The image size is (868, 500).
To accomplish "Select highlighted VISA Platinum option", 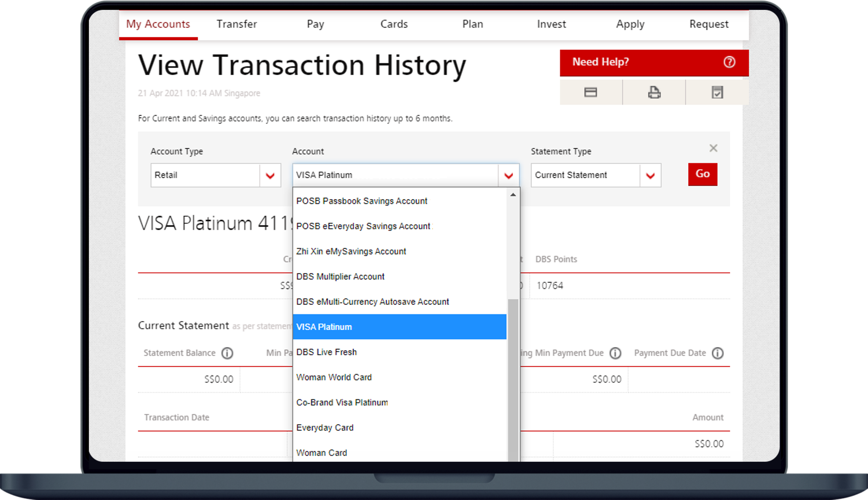I will 400,327.
